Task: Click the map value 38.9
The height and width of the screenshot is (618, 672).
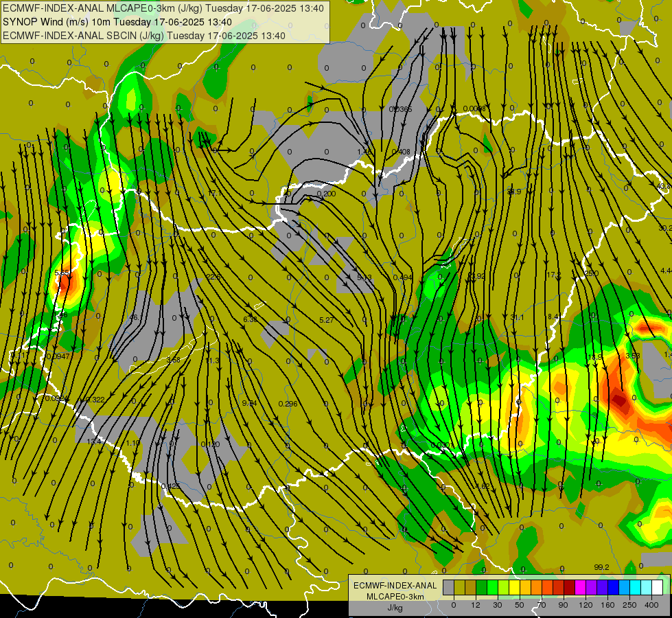Action: coord(514,192)
